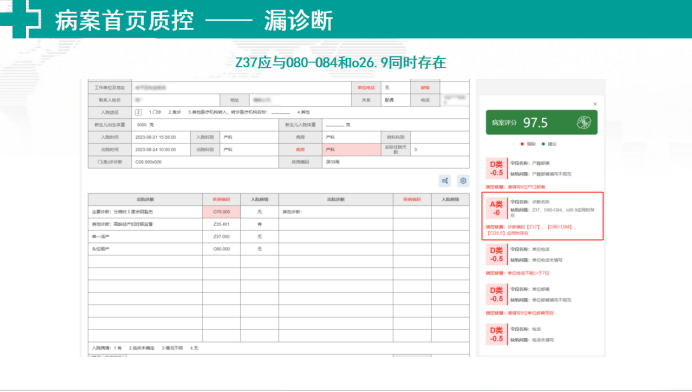Viewport: 692px width, 392px height.
Task: Select the D类 单位邮编 issue card
Action: coord(542,295)
